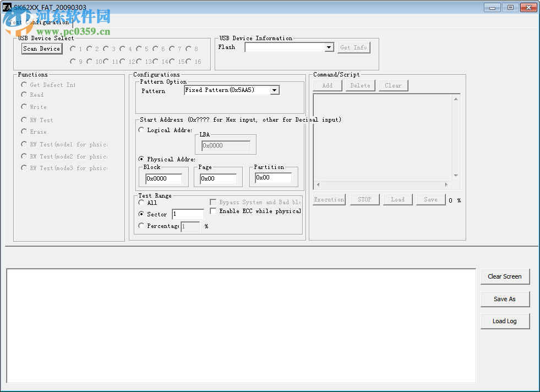Select USB device radio button 1
Image resolution: width=540 pixels, height=392 pixels.
click(73, 49)
